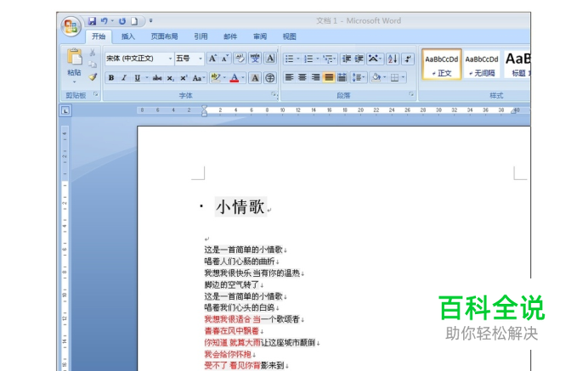588x371 pixels.
Task: Open the Clipboard pane launcher
Action: 96,94
